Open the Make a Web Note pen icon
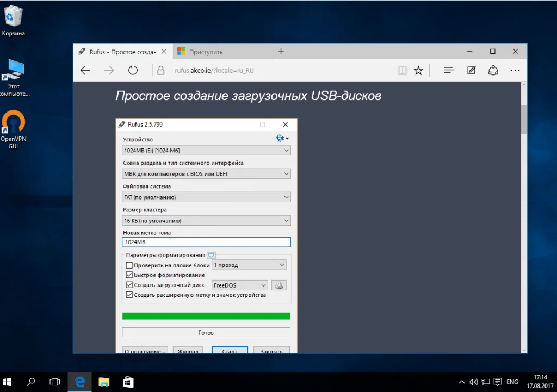The image size is (557, 392). tap(472, 70)
